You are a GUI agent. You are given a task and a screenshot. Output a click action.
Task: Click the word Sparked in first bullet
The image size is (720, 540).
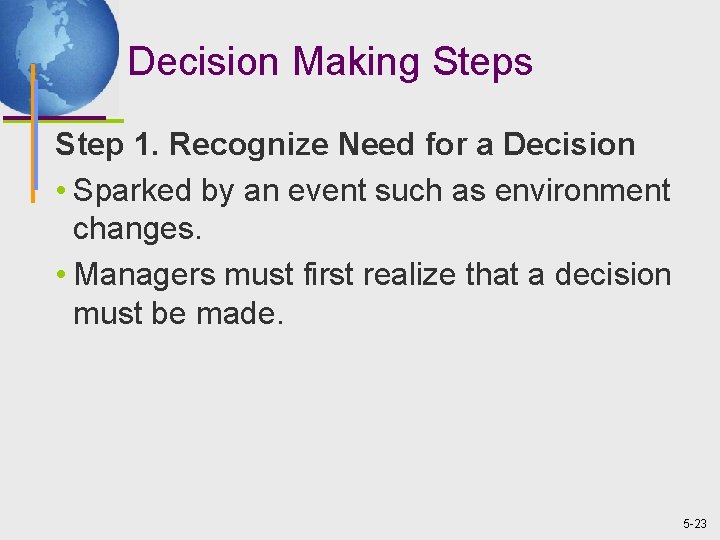(132, 191)
